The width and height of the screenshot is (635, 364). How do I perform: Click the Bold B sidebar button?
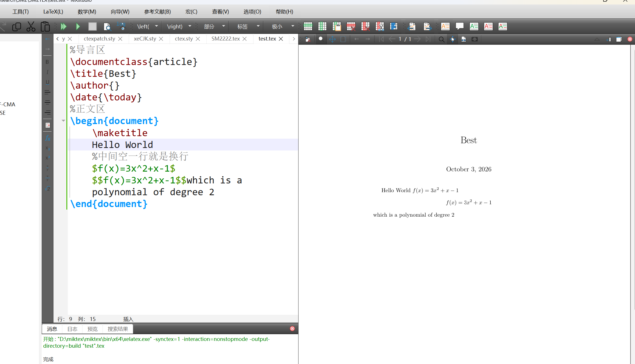pyautogui.click(x=47, y=62)
